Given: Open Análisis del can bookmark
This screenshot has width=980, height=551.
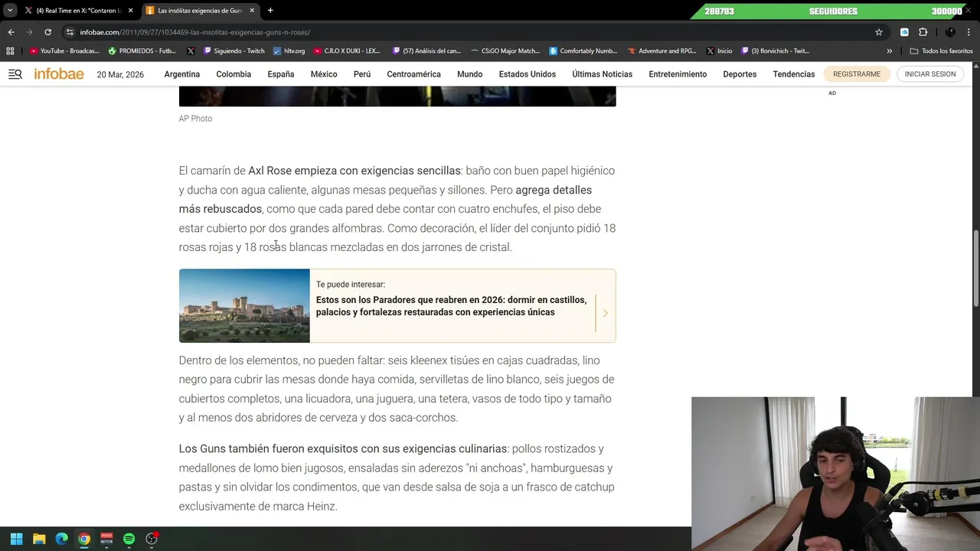Looking at the screenshot, I should [x=426, y=51].
